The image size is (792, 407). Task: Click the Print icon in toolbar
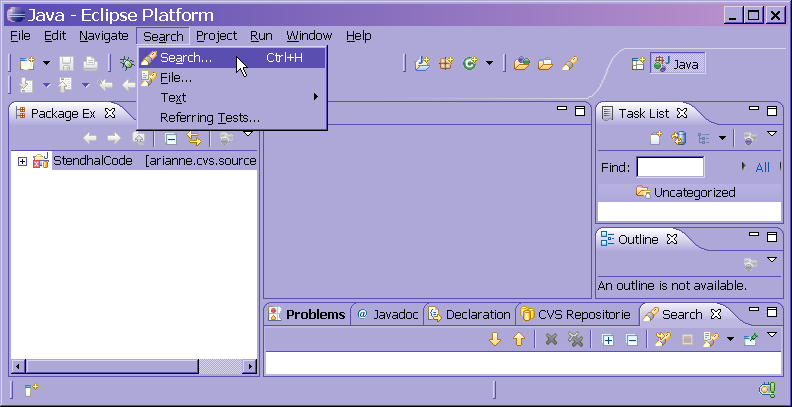tap(90, 64)
